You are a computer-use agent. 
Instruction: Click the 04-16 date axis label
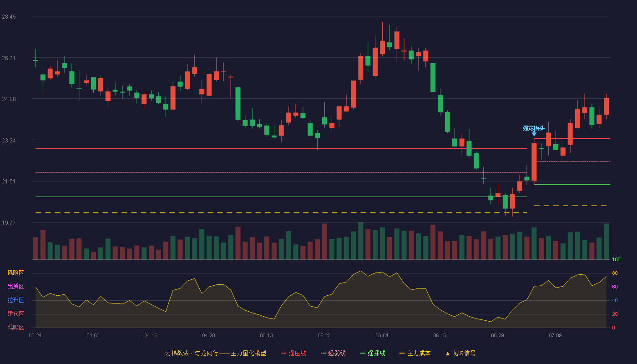(x=151, y=335)
